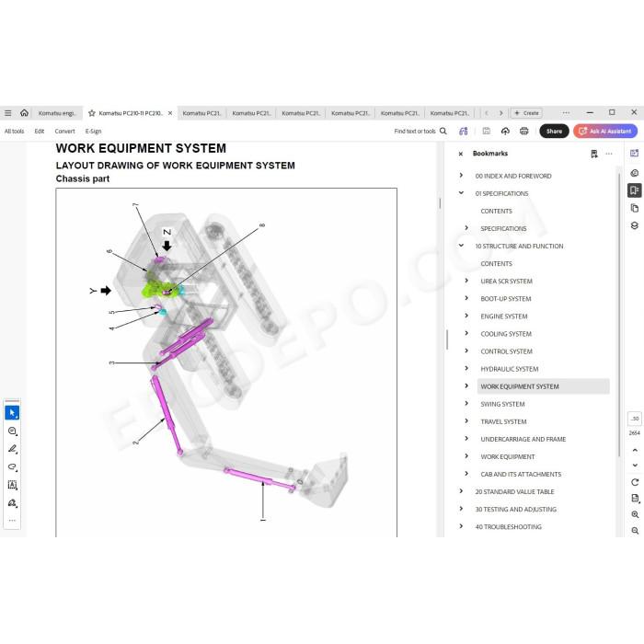This screenshot has width=644, height=644.
Task: Expand BOOT-UP SYSTEM bookmark
Action: (466, 298)
